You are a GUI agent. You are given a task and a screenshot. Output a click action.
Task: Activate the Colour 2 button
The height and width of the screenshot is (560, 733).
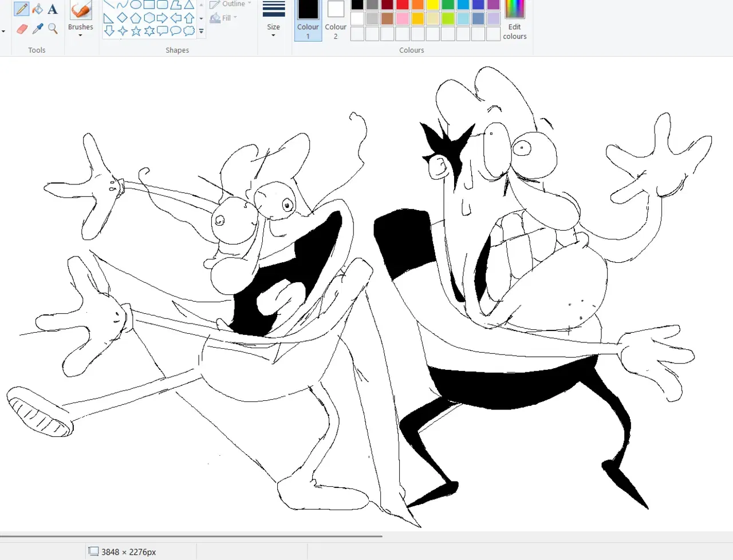click(336, 20)
